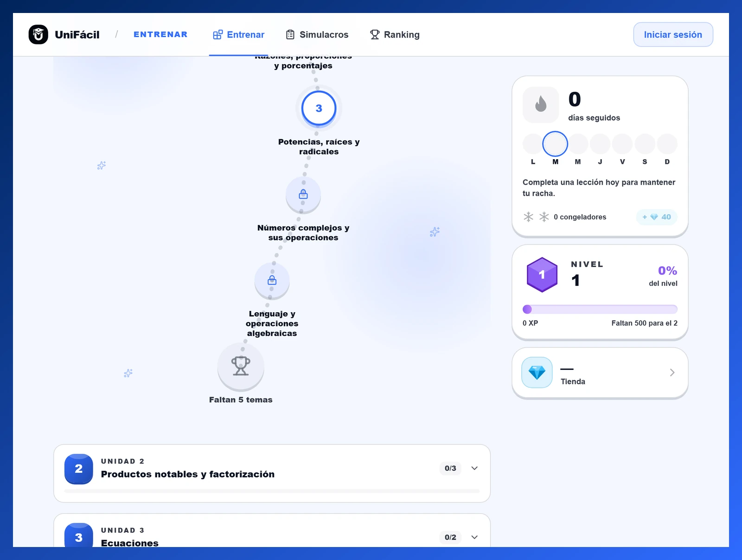Viewport: 742px width, 560px height.
Task: Select the Sunday (D) streak circle
Action: [x=667, y=144]
